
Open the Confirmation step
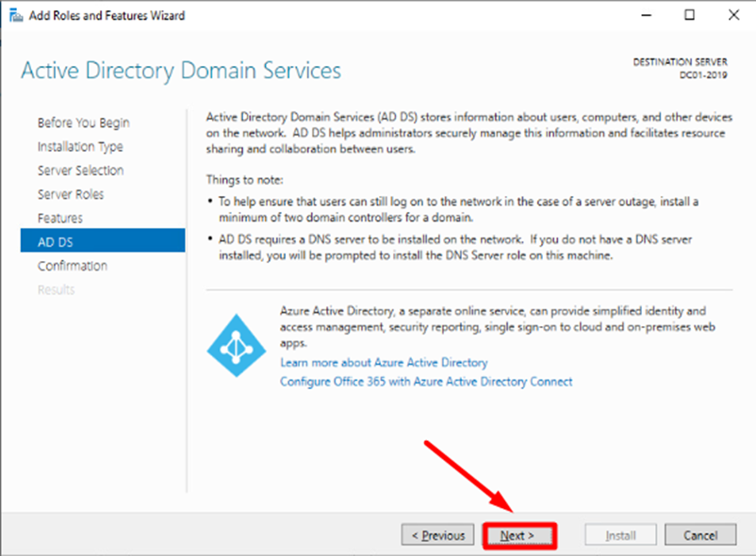(x=72, y=266)
